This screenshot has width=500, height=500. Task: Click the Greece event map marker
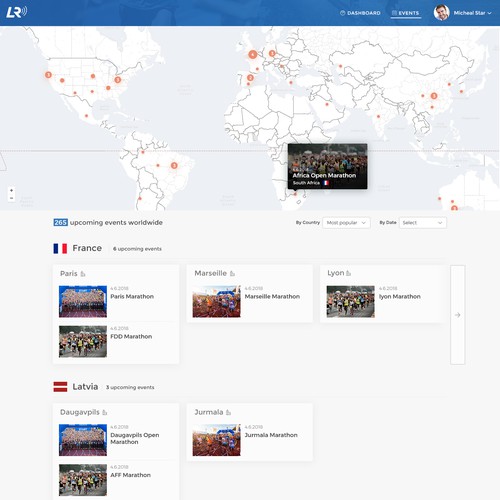(291, 82)
